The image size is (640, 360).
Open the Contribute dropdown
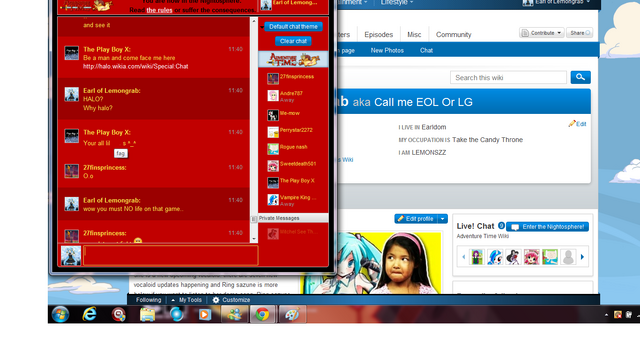[542, 33]
